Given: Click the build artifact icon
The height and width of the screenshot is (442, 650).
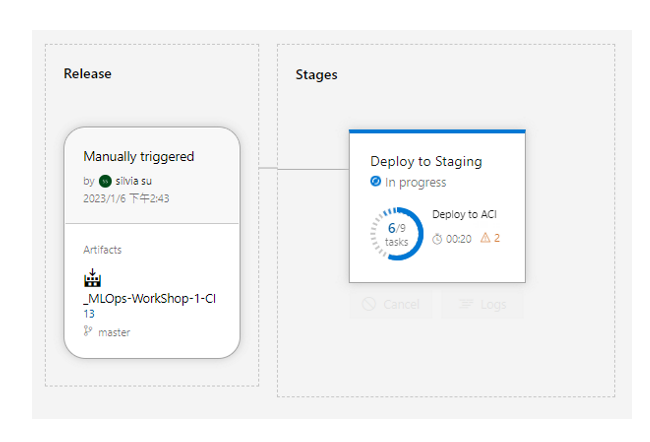Looking at the screenshot, I should 92,278.
